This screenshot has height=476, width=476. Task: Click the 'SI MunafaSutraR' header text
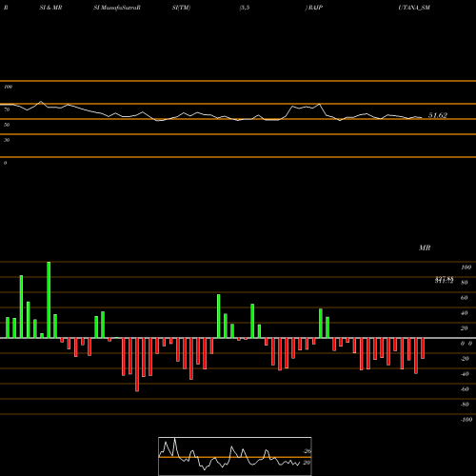click(117, 8)
